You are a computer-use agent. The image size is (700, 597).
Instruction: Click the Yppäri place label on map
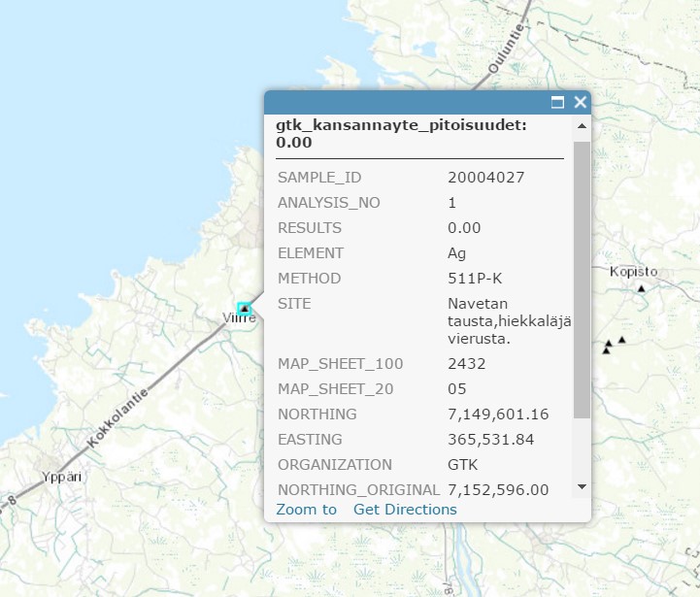point(59,478)
